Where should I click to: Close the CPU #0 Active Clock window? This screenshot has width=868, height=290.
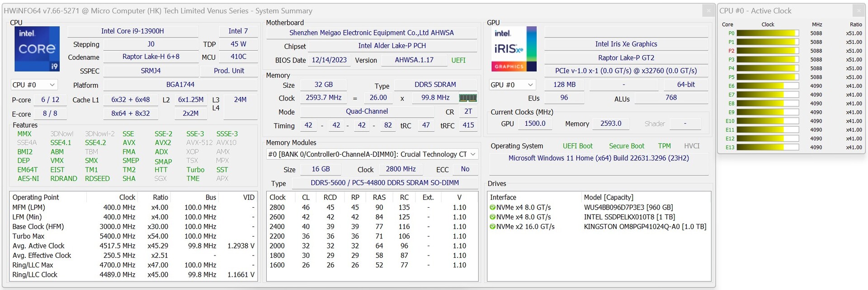click(x=859, y=11)
